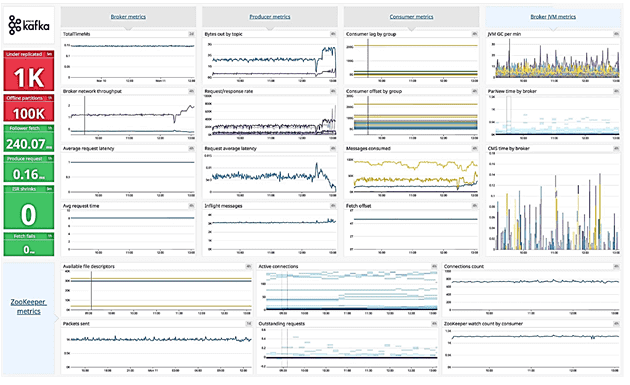630x385 pixels.
Task: Click time badge on Messages consumed graph
Action: point(475,149)
